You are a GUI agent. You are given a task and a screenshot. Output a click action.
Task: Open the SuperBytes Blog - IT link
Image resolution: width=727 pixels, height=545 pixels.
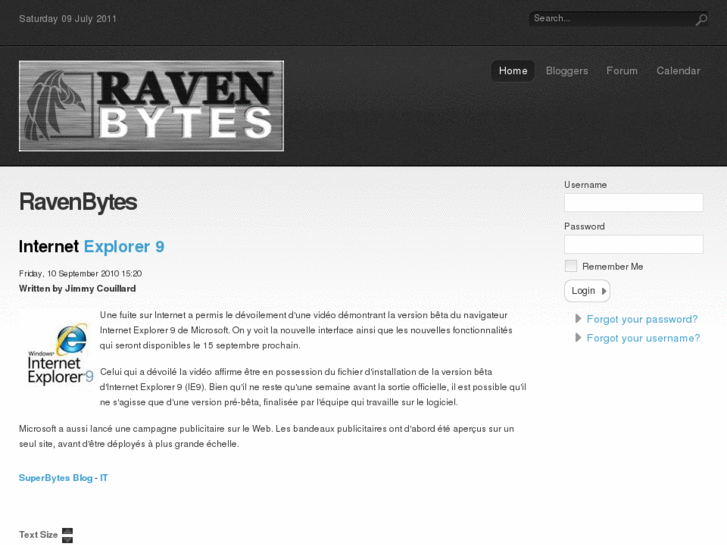pos(63,478)
